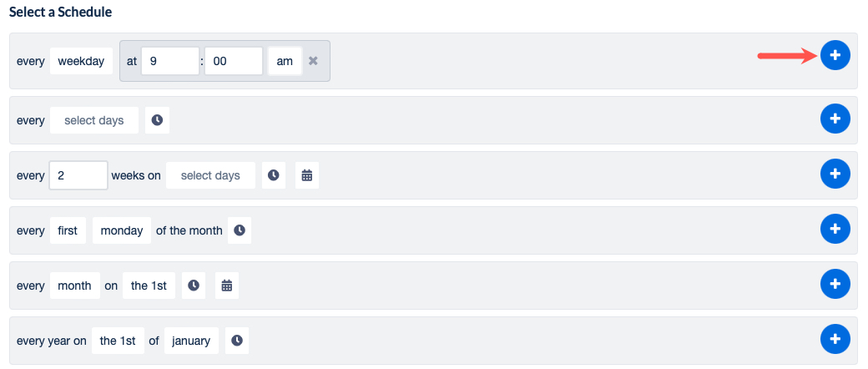Set time for the every year schedule
The image size is (868, 369).
[237, 341]
